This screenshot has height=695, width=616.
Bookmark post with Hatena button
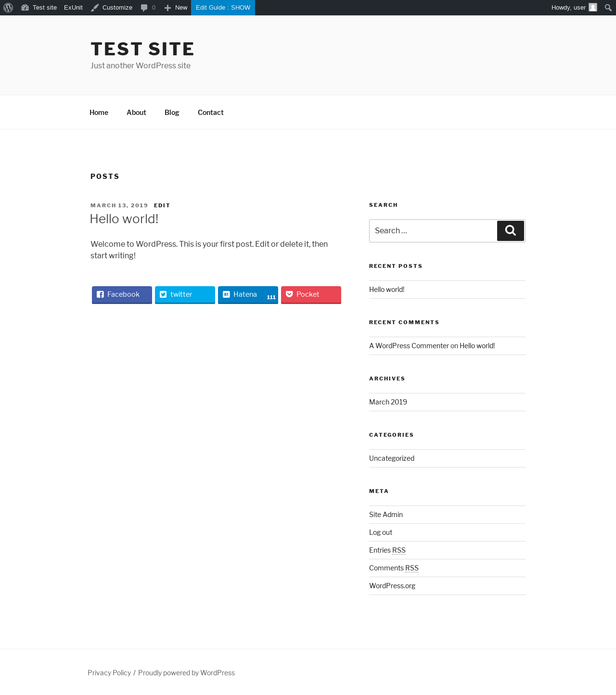point(248,295)
